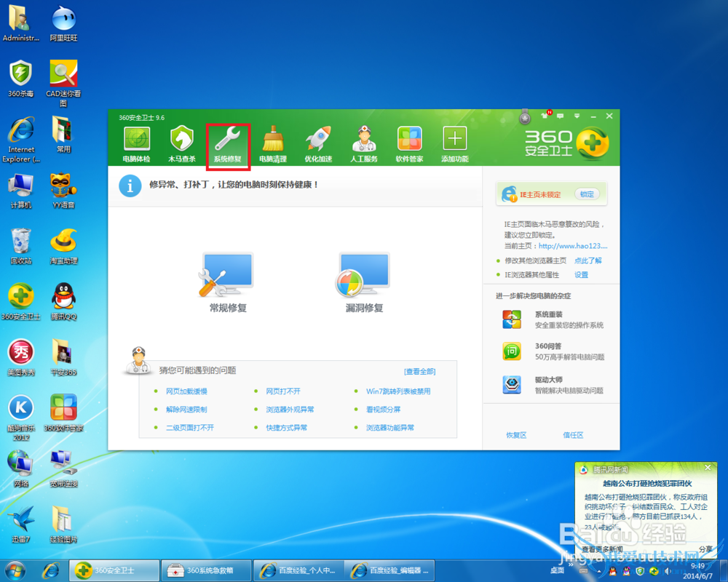Select 系统修复 wrench icon

pyautogui.click(x=227, y=144)
